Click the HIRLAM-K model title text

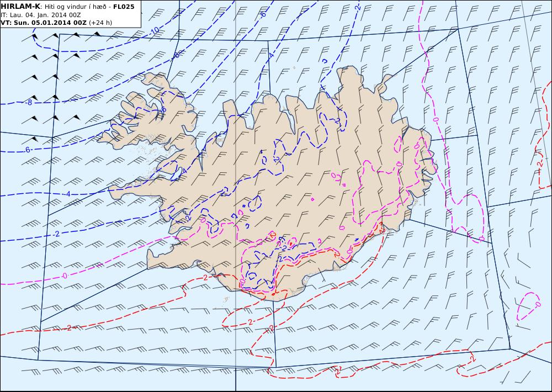pyautogui.click(x=21, y=7)
